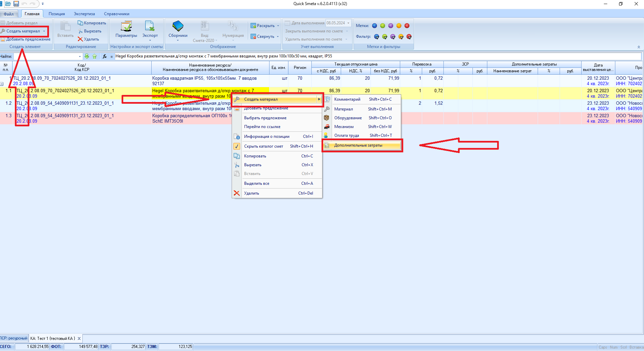The width and height of the screenshot is (644, 351).
Task: Open the Свернуть dropdown arrow
Action: [278, 36]
